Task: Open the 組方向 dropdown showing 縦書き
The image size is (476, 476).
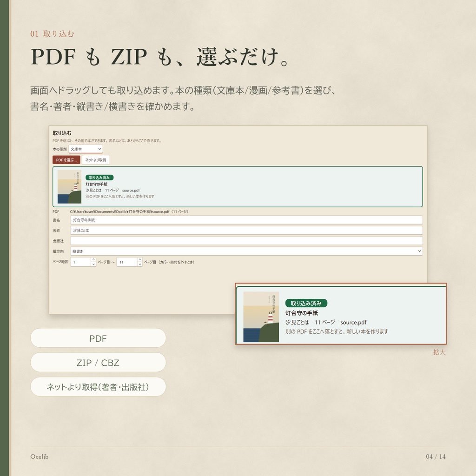Action: point(246,251)
